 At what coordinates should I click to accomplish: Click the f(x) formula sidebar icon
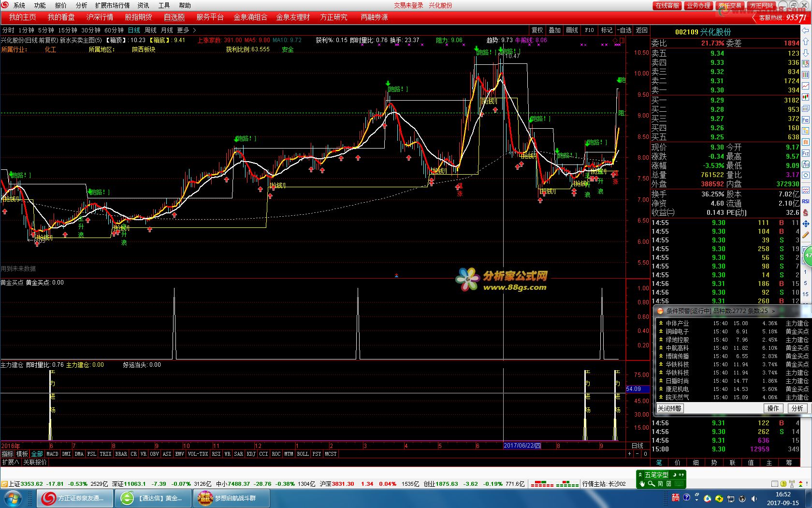[805, 164]
